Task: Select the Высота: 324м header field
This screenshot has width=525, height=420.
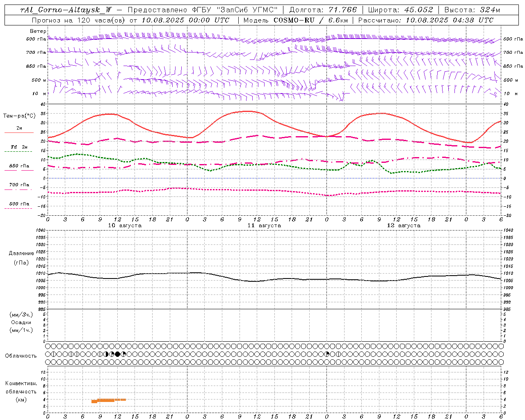Action: pos(472,10)
